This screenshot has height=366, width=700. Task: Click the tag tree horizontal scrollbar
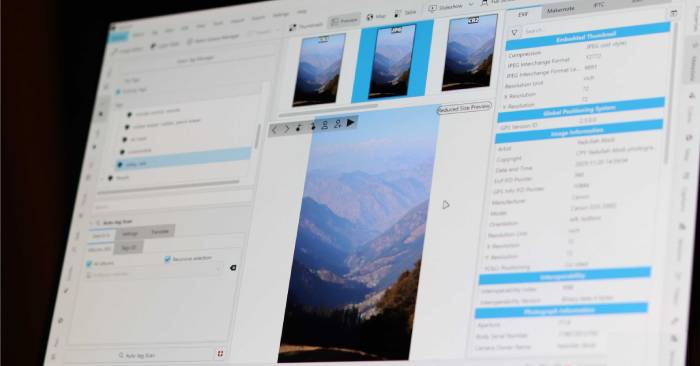tap(169, 188)
